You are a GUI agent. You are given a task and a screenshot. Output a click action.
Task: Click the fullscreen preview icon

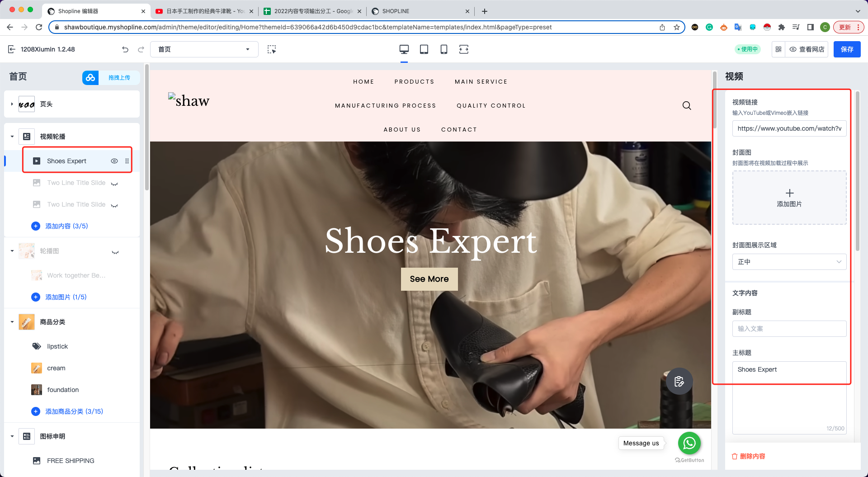pyautogui.click(x=463, y=49)
